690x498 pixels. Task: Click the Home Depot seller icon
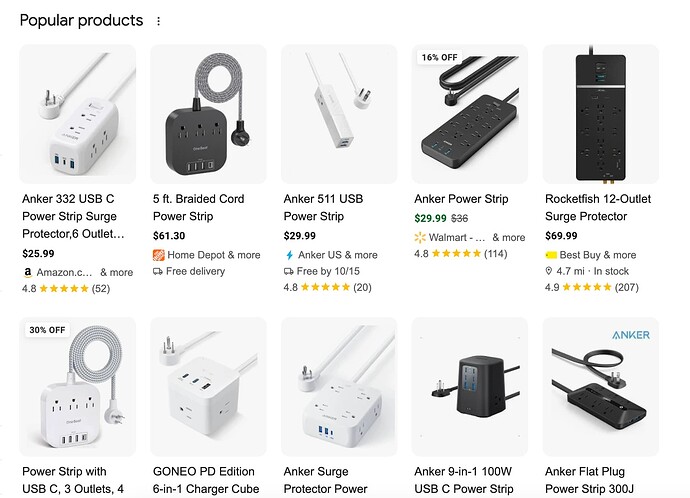point(158,255)
